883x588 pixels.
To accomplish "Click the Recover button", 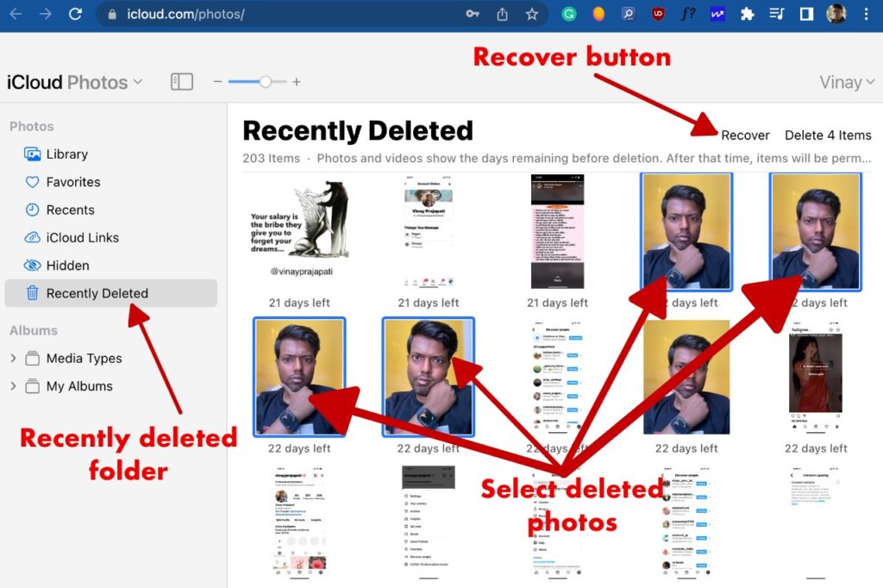I will click(745, 135).
